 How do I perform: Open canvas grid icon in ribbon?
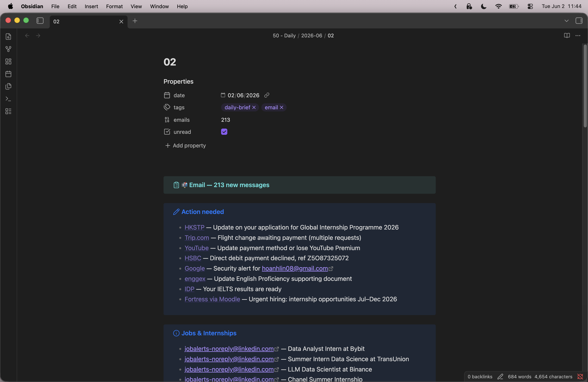[8, 61]
